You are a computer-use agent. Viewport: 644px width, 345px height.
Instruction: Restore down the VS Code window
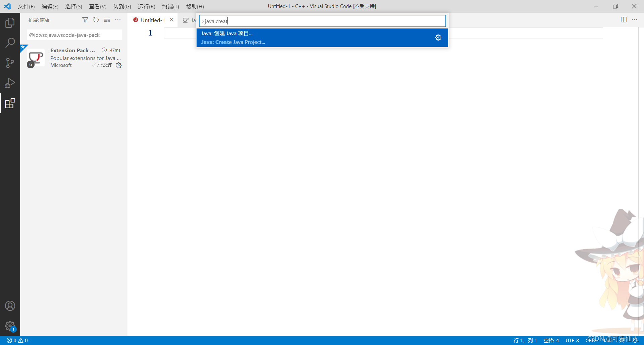(615, 6)
